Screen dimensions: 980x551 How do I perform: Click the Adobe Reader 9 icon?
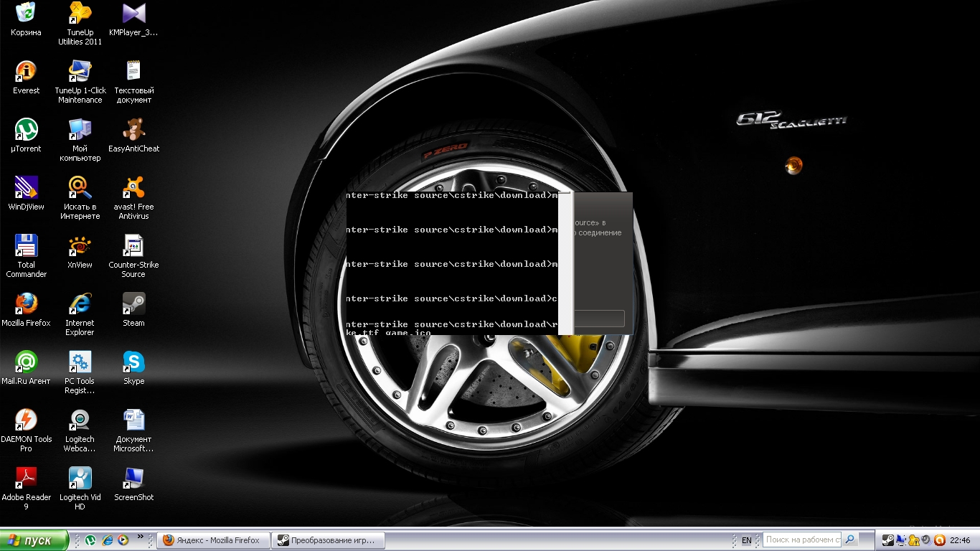pyautogui.click(x=26, y=479)
